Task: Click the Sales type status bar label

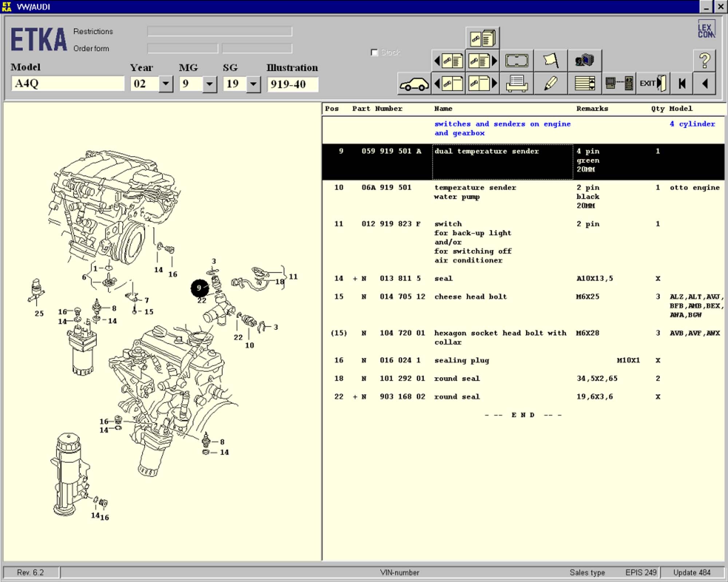Action: pos(587,573)
